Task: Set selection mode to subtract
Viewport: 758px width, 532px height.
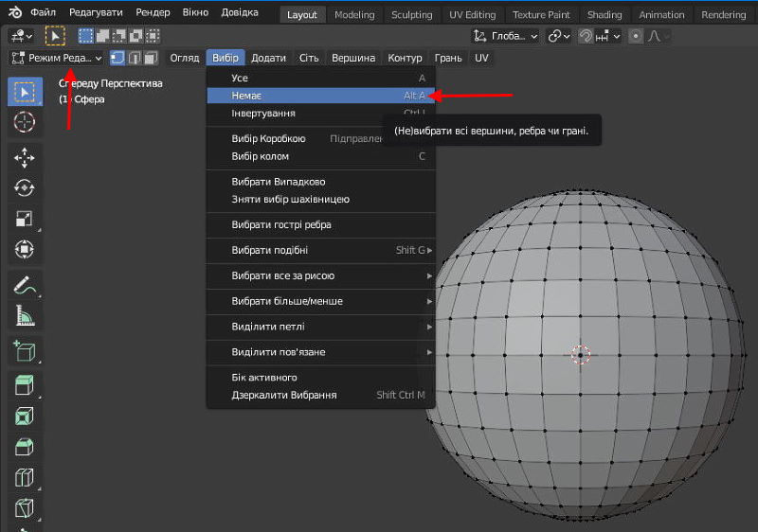Action: click(119, 36)
